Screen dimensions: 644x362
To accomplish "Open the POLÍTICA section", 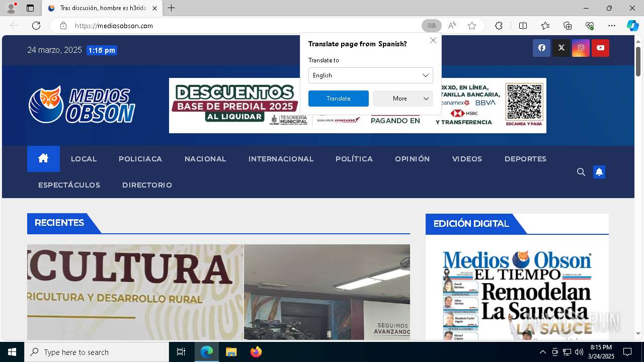I will point(354,159).
